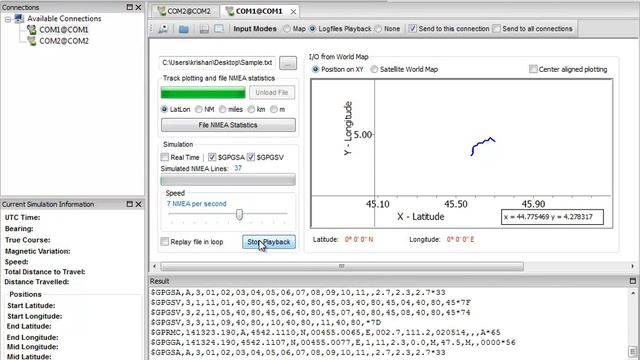
Task: Click the green file loading progress bar
Action: click(203, 93)
